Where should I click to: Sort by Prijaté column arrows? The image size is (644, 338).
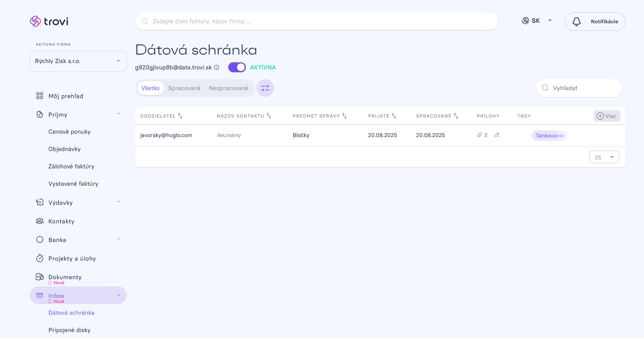(394, 116)
